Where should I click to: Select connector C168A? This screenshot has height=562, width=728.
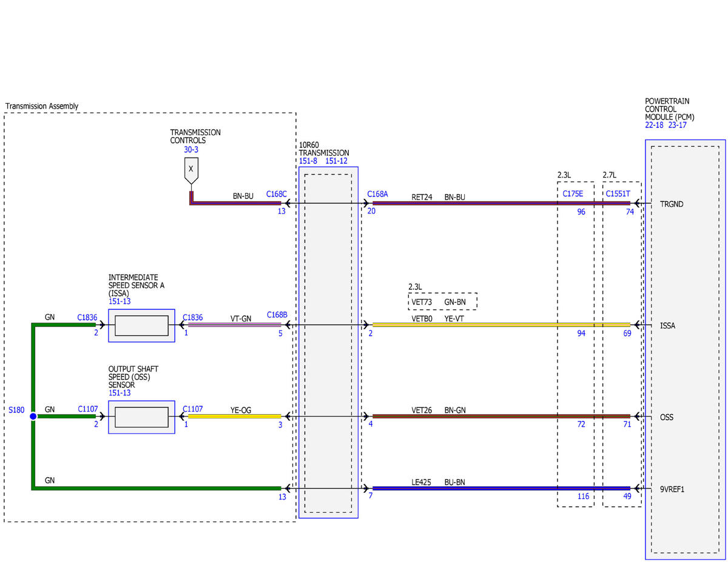tap(377, 194)
